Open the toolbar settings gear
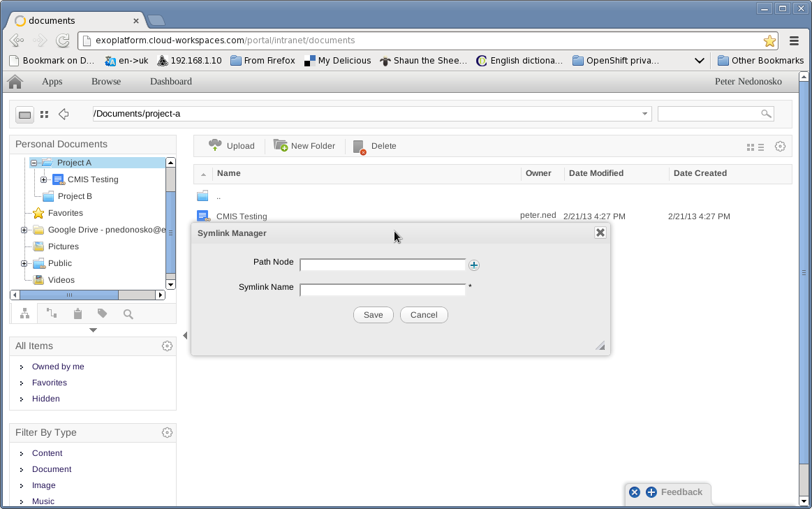The height and width of the screenshot is (509, 812). coord(781,147)
